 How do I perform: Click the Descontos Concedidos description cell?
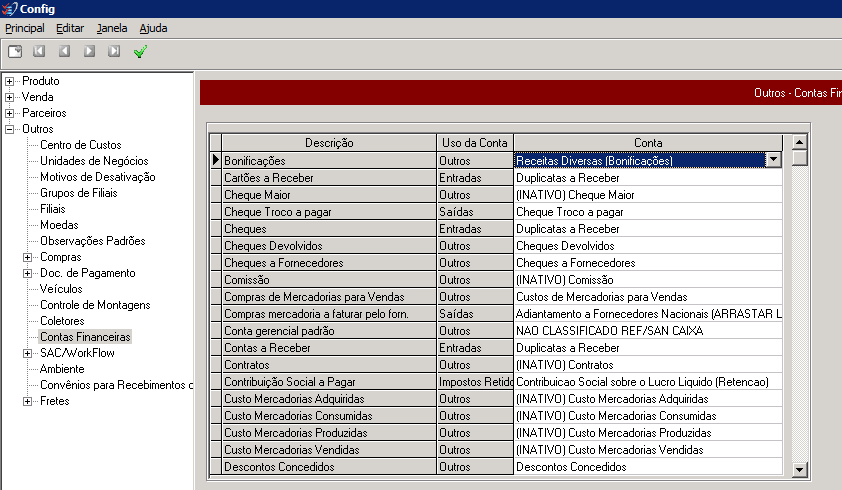(x=329, y=467)
